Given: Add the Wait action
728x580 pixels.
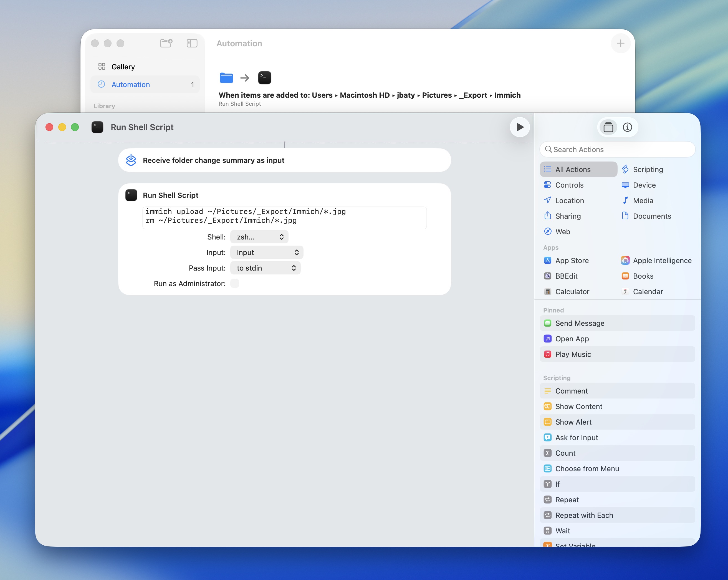Looking at the screenshot, I should (617, 531).
